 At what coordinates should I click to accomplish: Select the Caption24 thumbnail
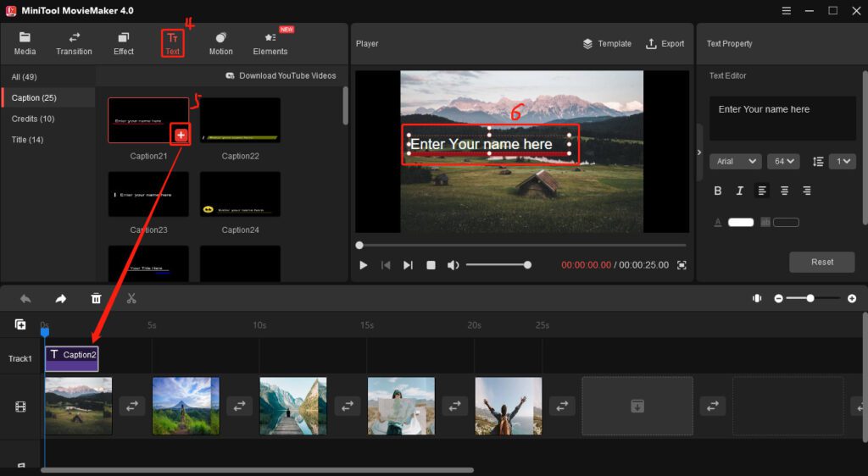click(240, 194)
